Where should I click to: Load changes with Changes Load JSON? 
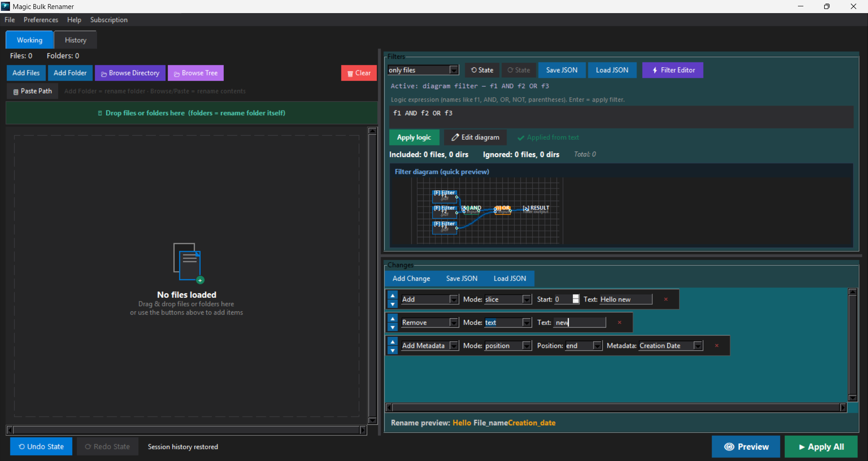(510, 278)
